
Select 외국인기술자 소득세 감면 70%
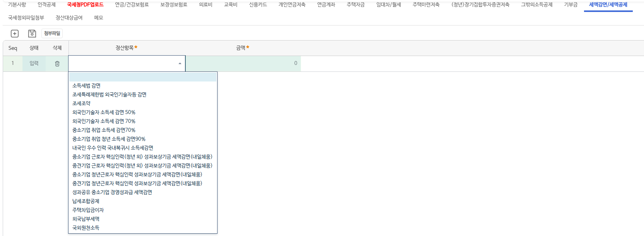click(x=143, y=121)
